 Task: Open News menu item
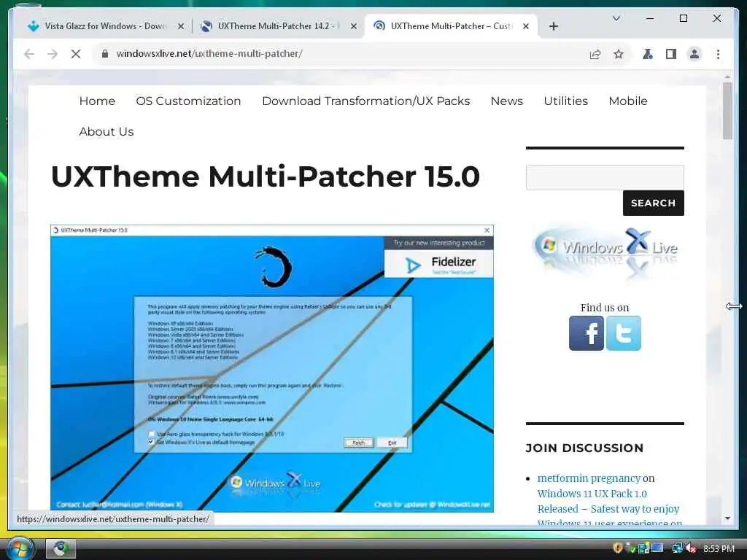tap(506, 101)
